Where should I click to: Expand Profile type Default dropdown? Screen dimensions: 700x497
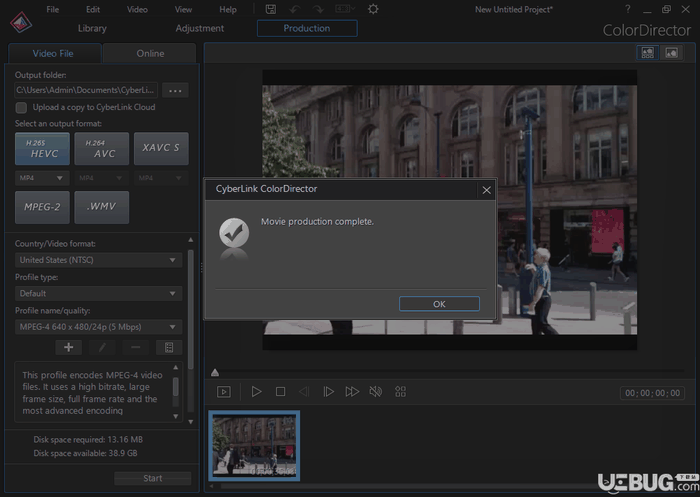98,293
